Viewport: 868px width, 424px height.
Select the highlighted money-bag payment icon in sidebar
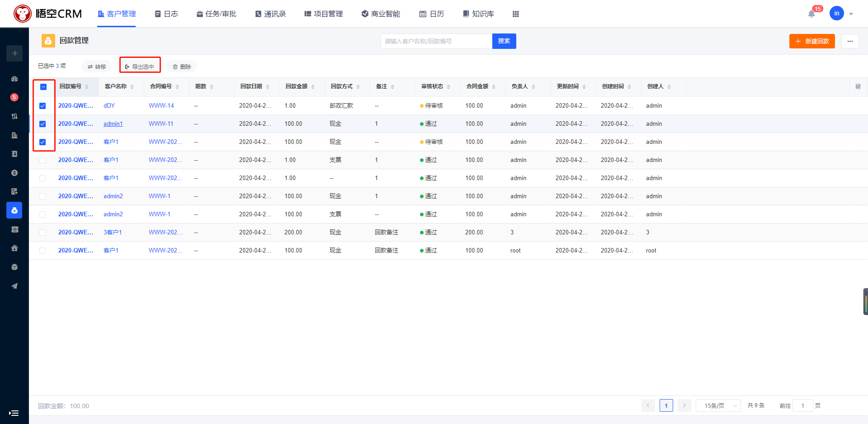tap(14, 210)
